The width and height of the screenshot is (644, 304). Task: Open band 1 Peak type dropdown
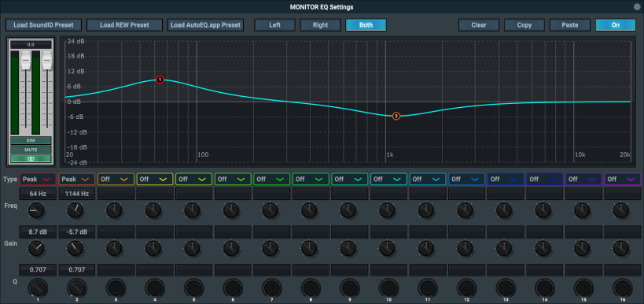point(38,179)
